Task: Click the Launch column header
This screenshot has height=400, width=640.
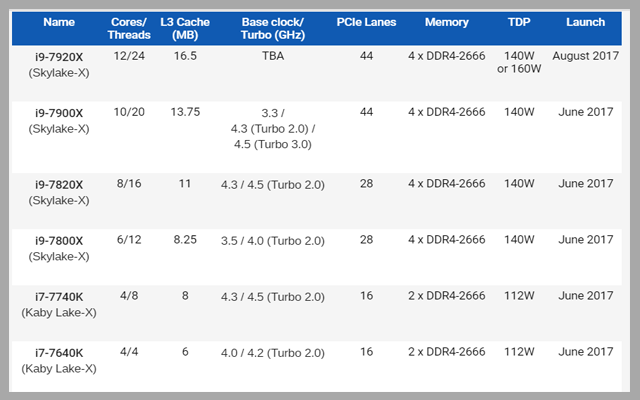Action: pos(585,21)
